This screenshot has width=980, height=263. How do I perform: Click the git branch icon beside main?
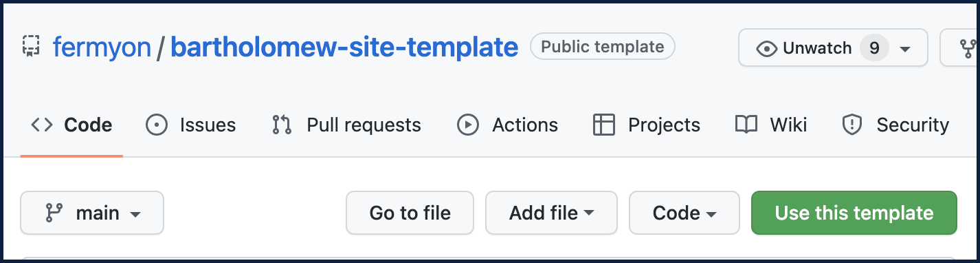(54, 213)
